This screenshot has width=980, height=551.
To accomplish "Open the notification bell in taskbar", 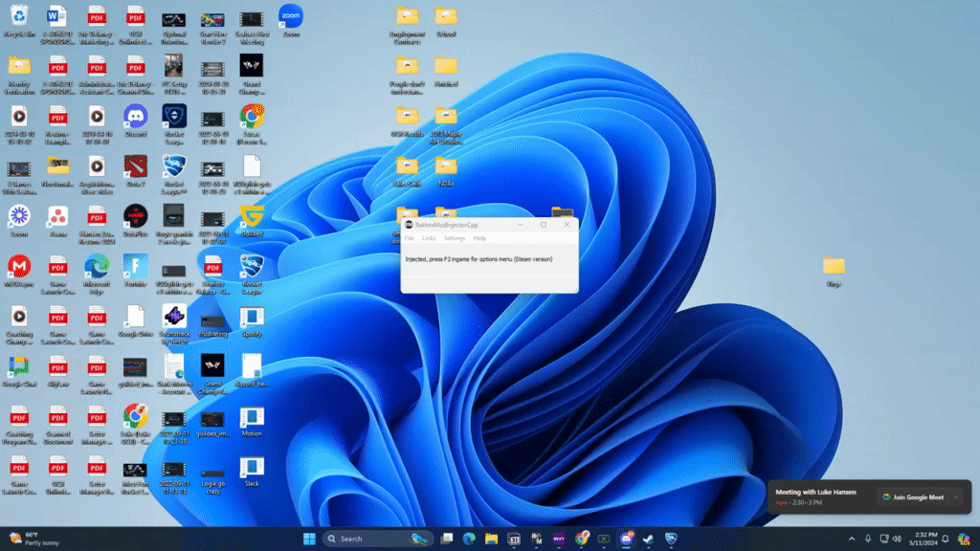I will 946,539.
